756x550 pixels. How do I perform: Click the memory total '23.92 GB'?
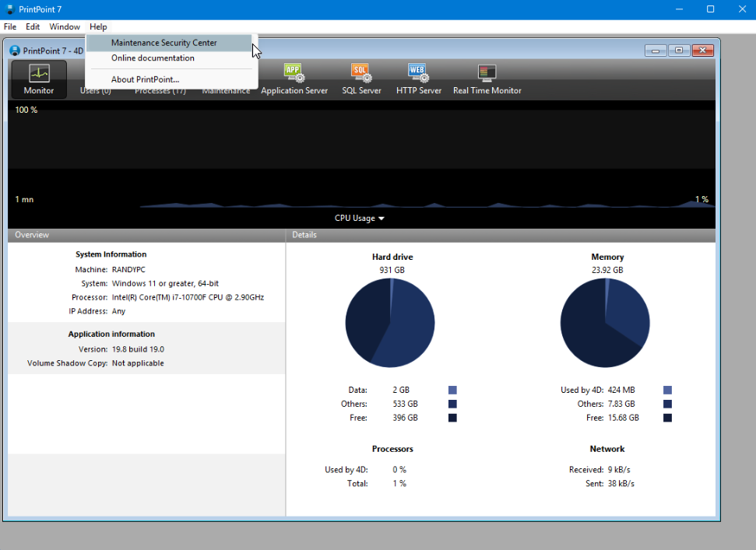[607, 270]
